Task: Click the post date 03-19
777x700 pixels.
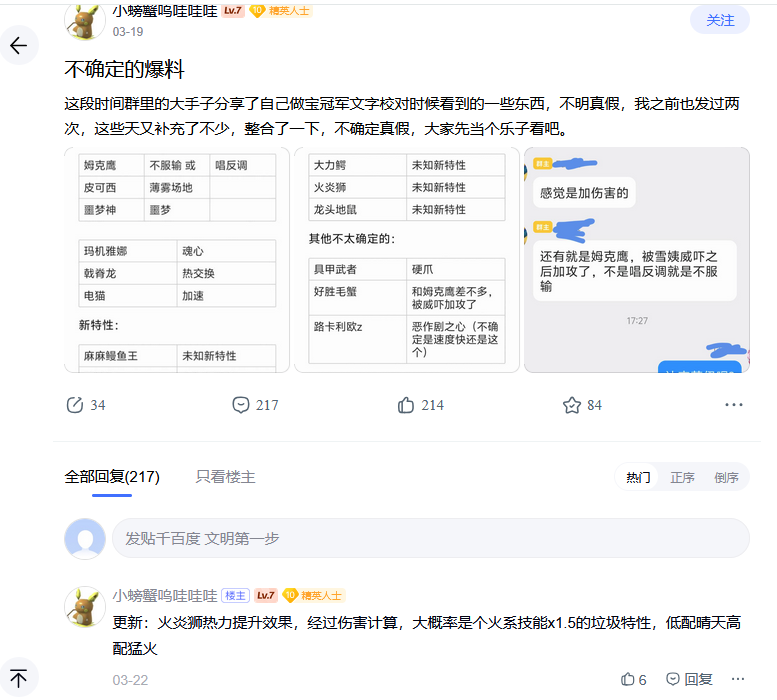Action: (128, 32)
